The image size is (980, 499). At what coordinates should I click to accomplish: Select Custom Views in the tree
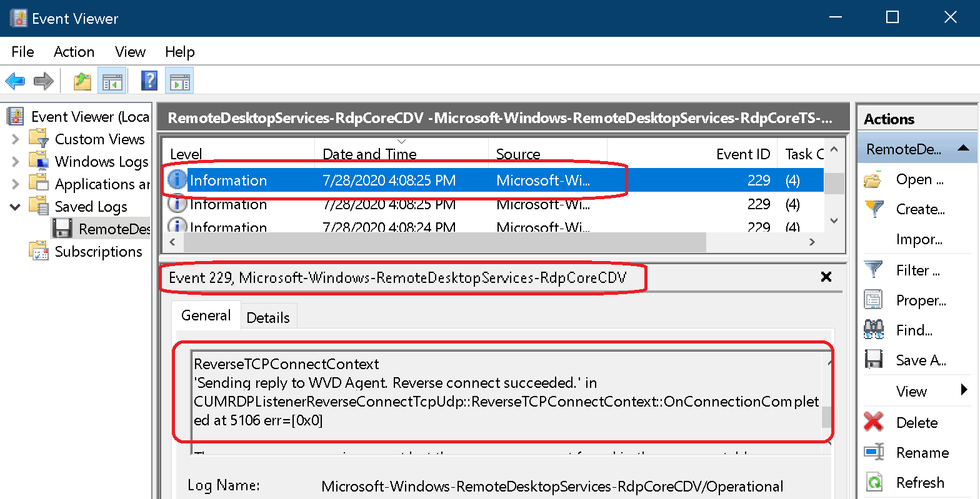[x=99, y=139]
